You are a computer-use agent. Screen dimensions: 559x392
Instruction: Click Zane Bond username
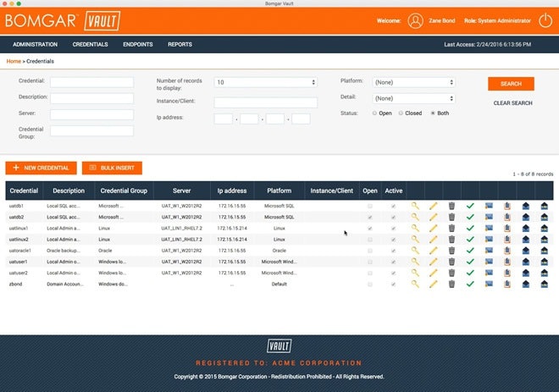pos(442,20)
